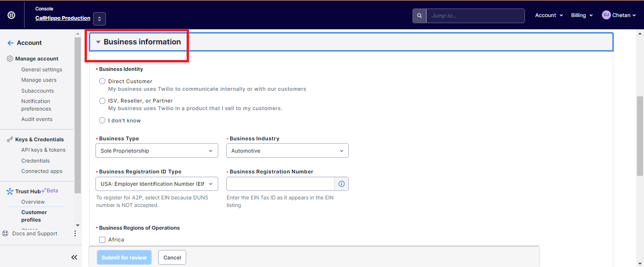
Task: Open the Business Industry dropdown
Action: (x=287, y=151)
